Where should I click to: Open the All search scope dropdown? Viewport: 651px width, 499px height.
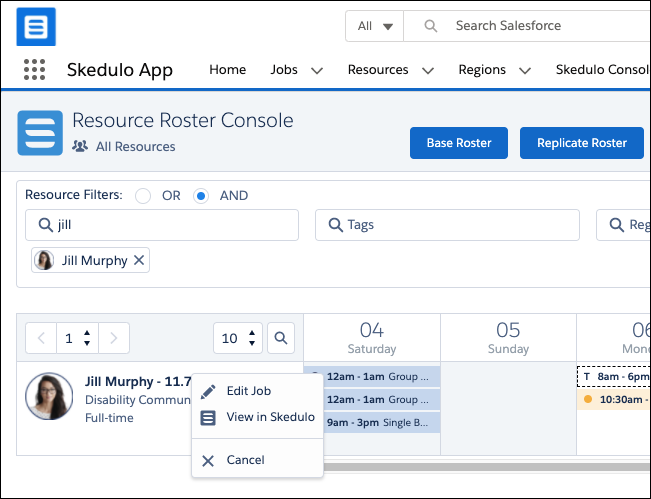click(x=374, y=26)
